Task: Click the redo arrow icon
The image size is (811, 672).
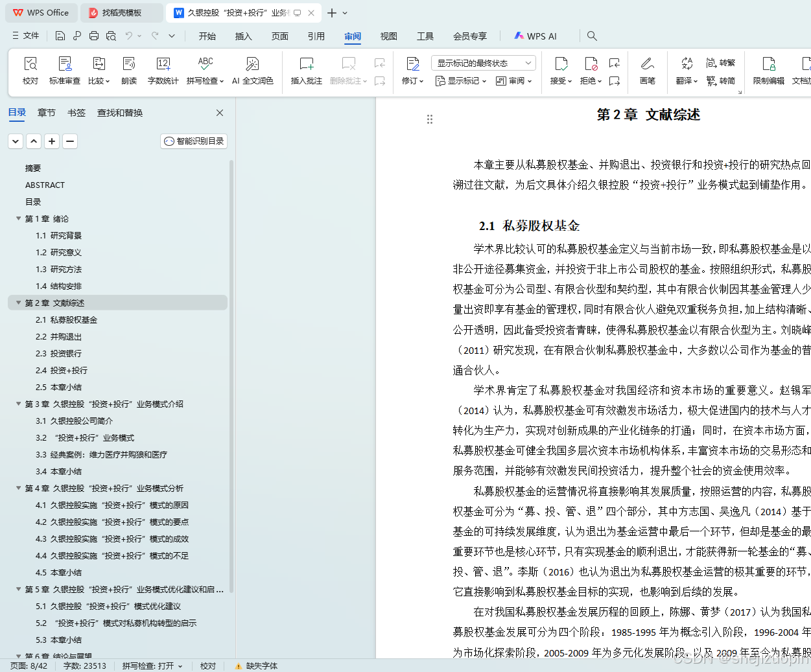Action: point(155,36)
